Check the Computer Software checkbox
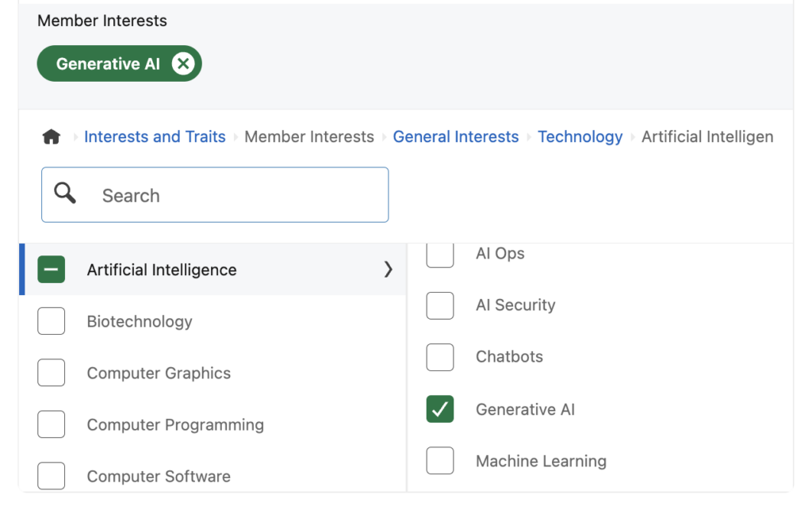 52,476
